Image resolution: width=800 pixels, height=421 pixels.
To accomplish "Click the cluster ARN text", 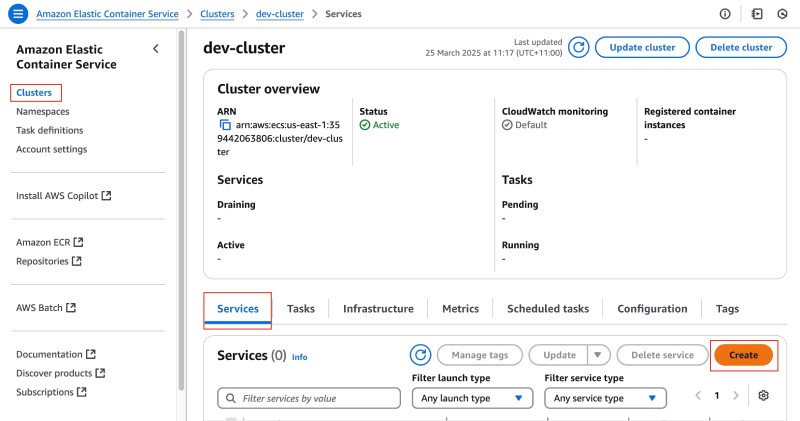I will click(281, 138).
